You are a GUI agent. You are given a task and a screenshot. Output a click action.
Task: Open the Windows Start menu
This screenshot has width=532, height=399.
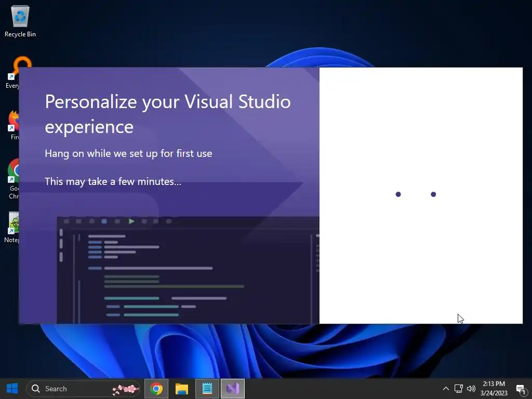pos(12,389)
